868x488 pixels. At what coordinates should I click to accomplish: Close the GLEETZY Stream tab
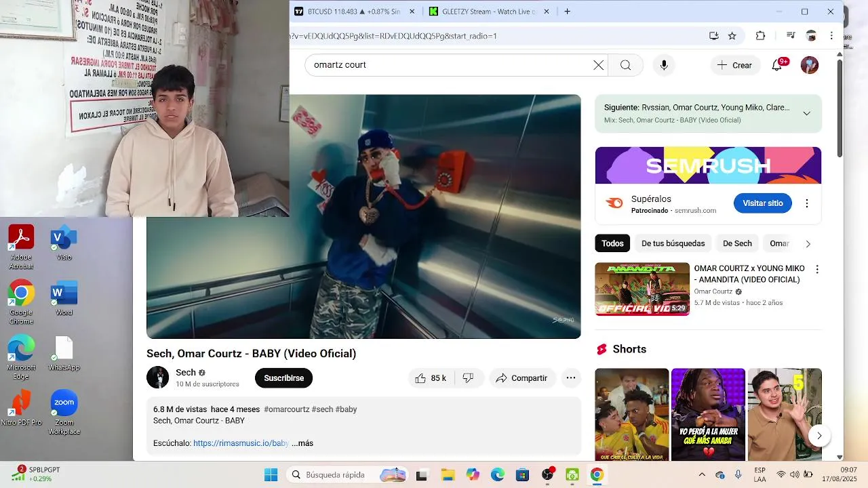point(547,12)
